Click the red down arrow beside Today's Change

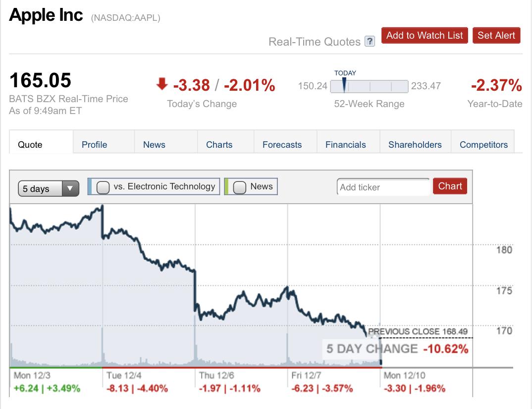point(162,85)
